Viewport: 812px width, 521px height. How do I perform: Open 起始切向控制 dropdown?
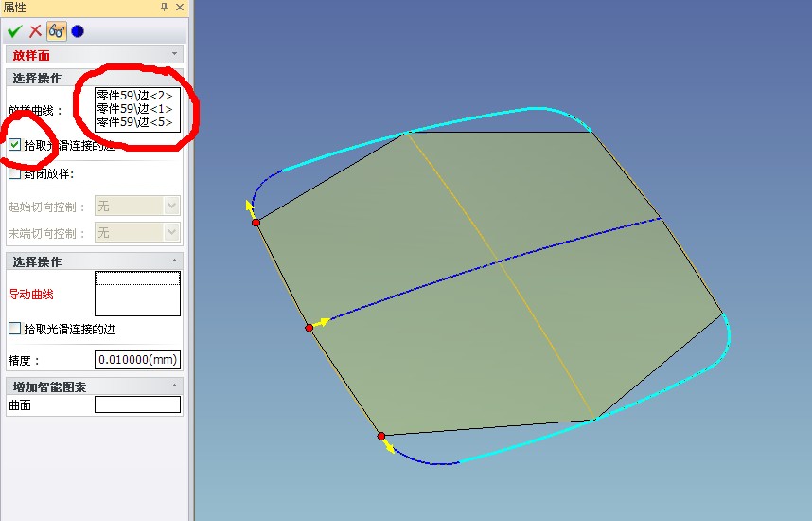(x=171, y=206)
